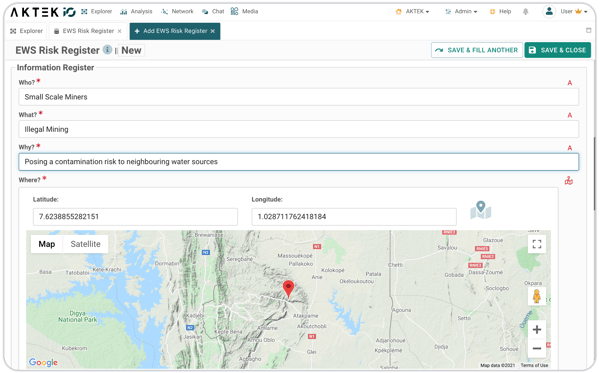This screenshot has height=373, width=600.
Task: Click the Atakpame map label
Action: [305, 316]
